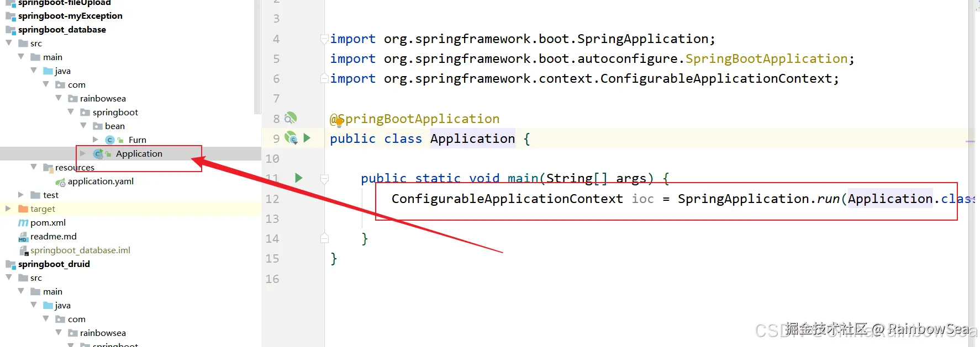
Task: Click the yellow intention bulb near @SpringBootApplication
Action: pyautogui.click(x=339, y=122)
